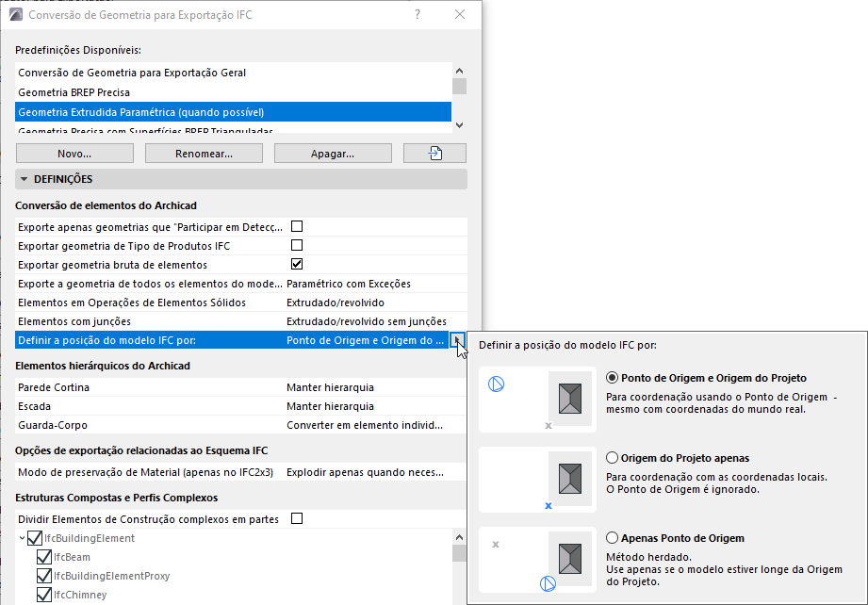The image size is (868, 605).
Task: Click the Apagar... button
Action: coord(333,154)
